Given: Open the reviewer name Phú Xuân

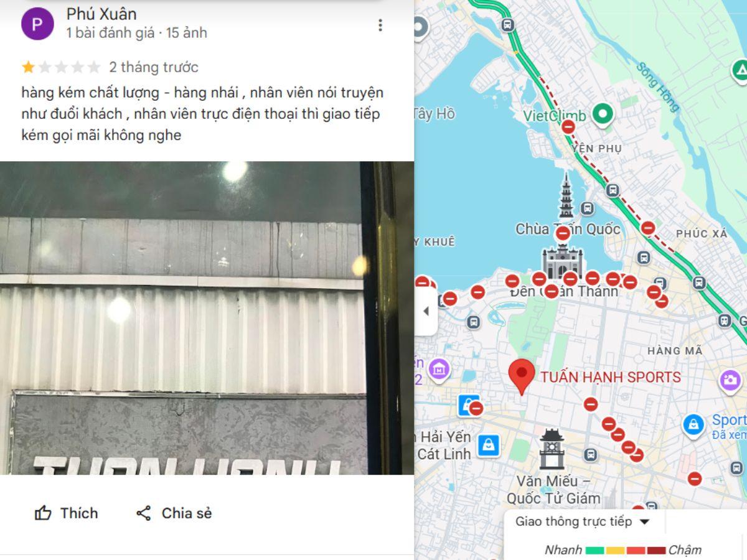Looking at the screenshot, I should [101, 14].
